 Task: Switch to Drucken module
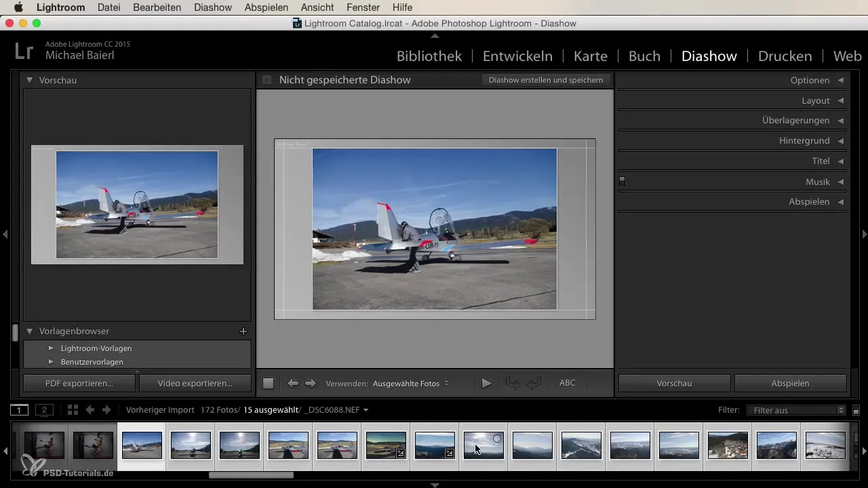pos(785,56)
